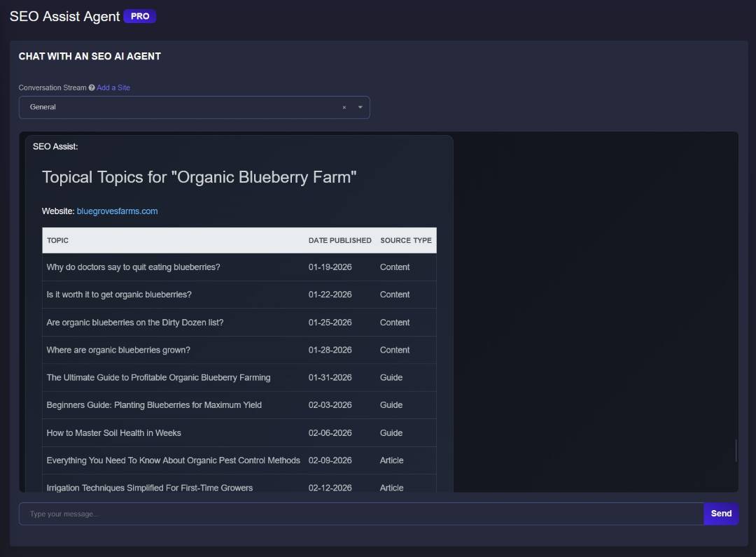Click the PRO badge next to SEO Assist Agent
The height and width of the screenshot is (557, 756).
pyautogui.click(x=140, y=16)
